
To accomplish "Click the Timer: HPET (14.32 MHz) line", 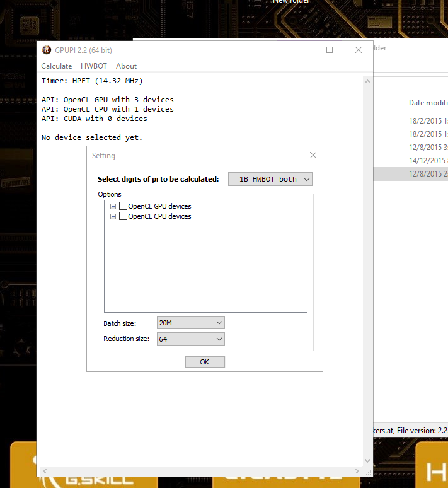I will [x=92, y=81].
